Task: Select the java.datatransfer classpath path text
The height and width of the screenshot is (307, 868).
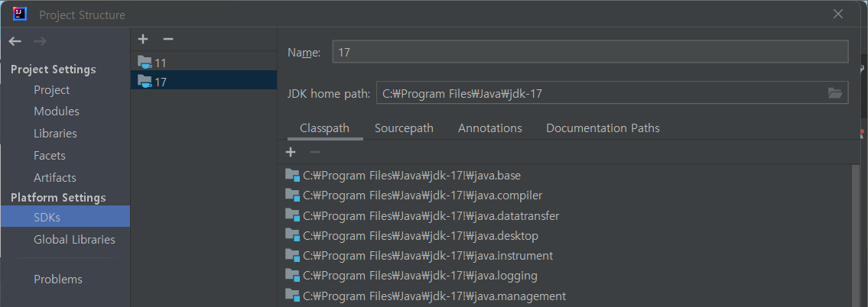Action: coord(431,215)
